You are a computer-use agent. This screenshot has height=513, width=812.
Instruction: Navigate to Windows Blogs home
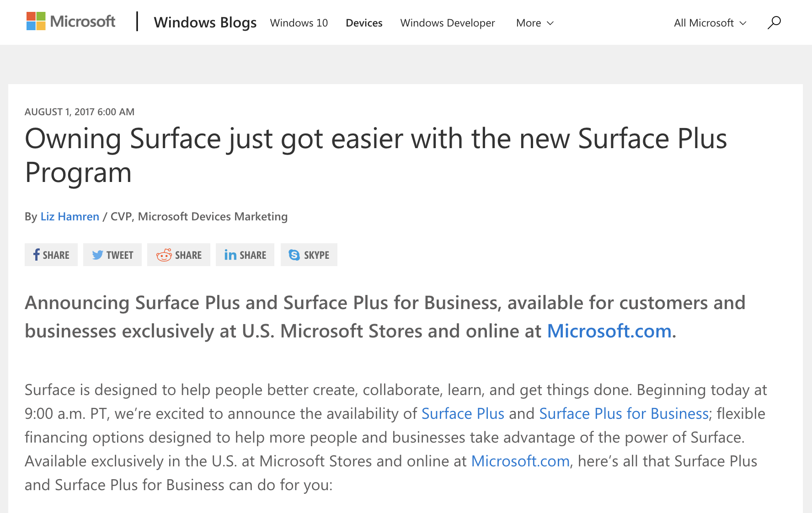(x=205, y=22)
